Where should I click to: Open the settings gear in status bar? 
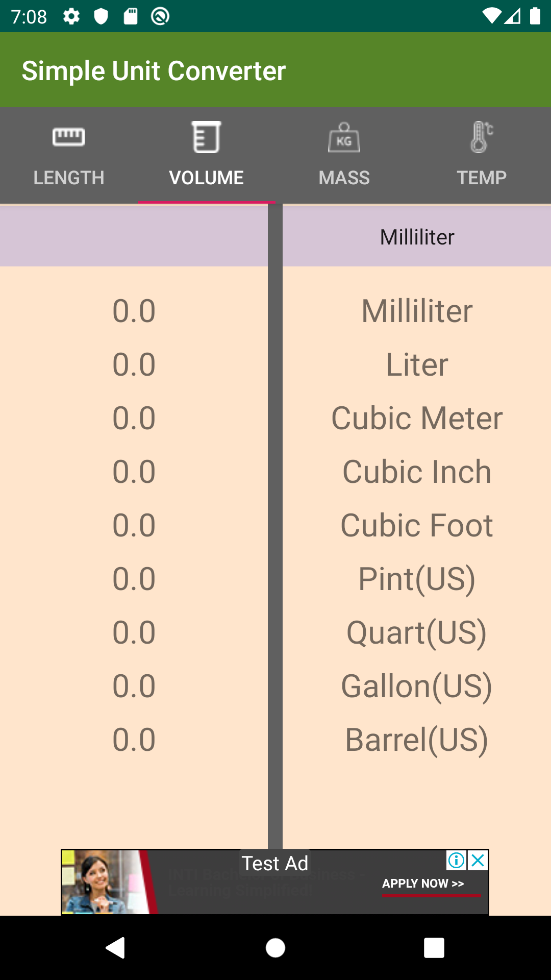point(71,16)
